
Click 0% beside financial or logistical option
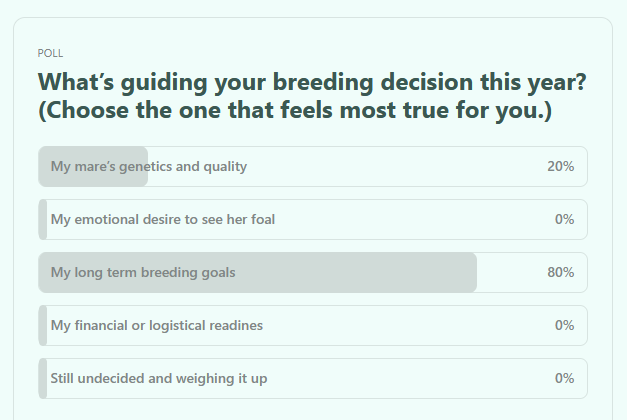point(564,325)
